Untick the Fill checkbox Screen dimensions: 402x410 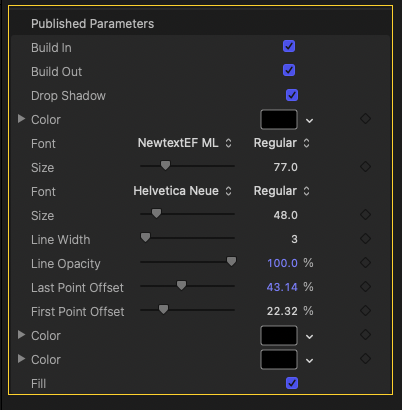(292, 383)
